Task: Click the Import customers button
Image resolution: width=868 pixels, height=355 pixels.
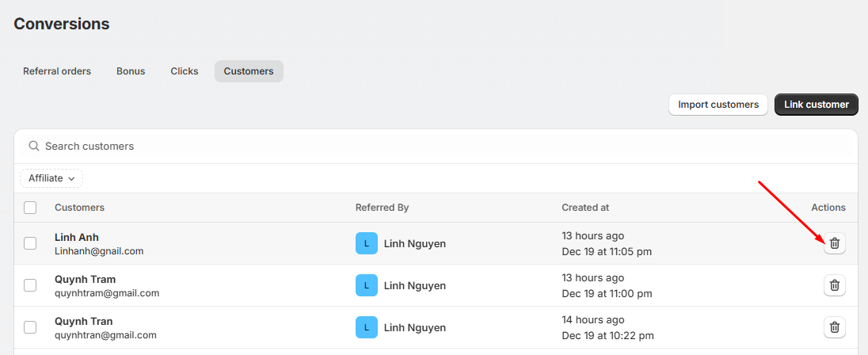Action: (718, 105)
